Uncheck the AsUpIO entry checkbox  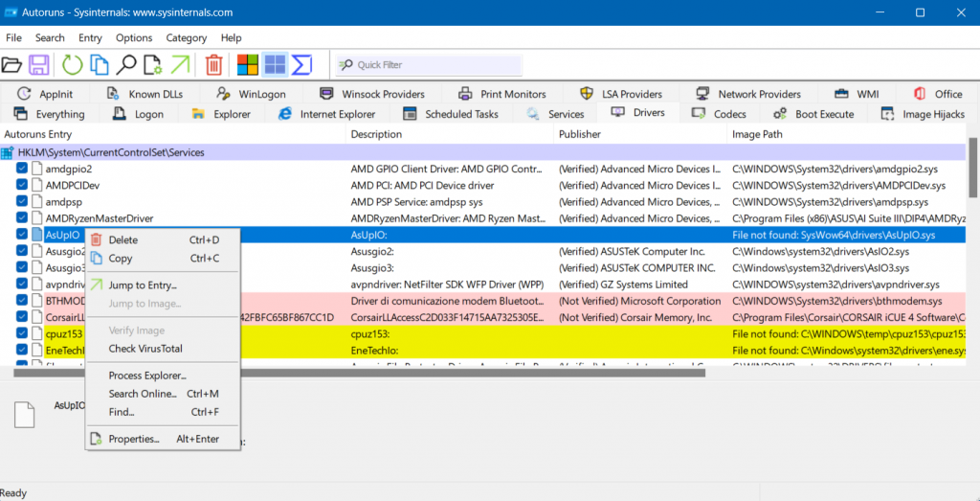coord(22,234)
